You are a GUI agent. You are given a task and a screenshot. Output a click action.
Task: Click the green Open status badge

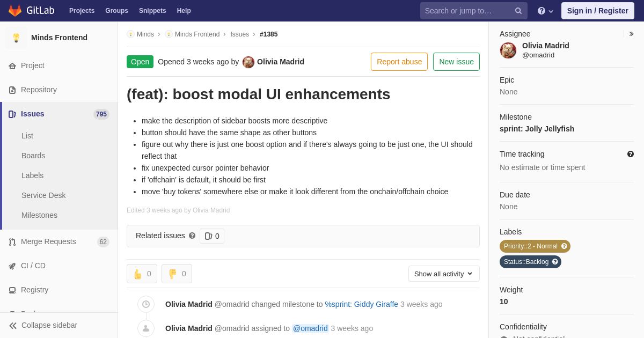click(140, 62)
